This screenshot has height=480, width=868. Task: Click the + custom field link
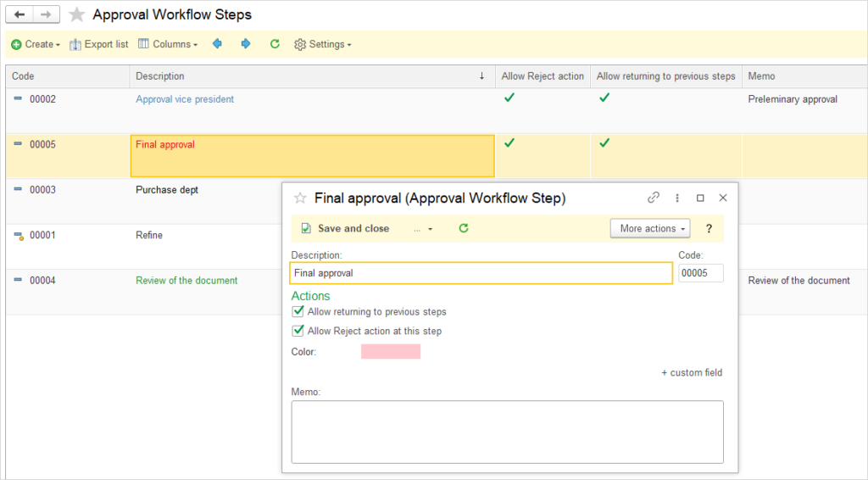coord(692,373)
